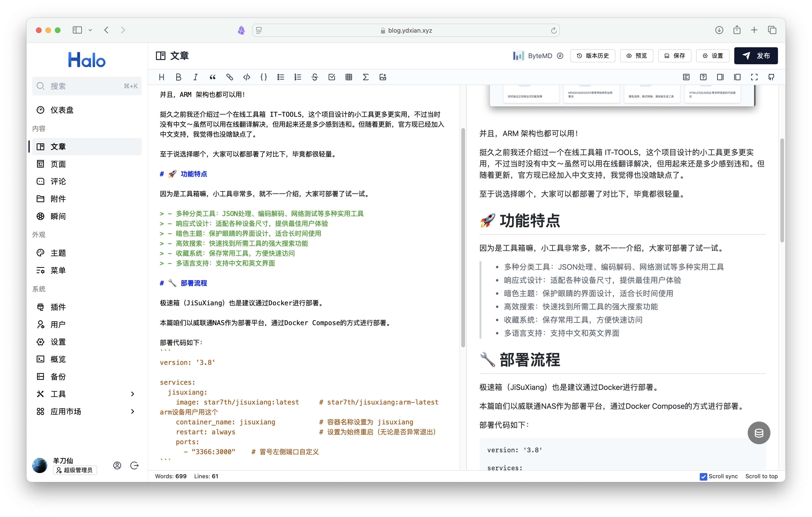Open Safari sidebar dropdown chevron
The height and width of the screenshot is (517, 812).
click(x=90, y=30)
